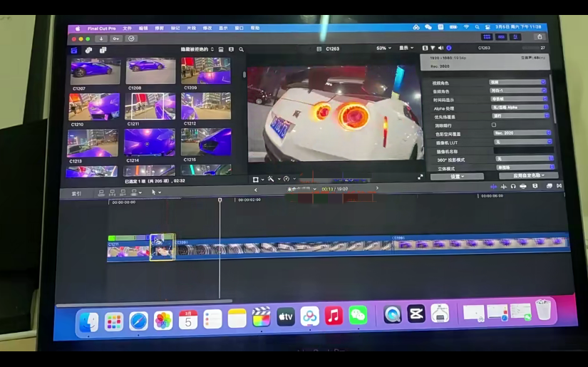Toggle the background tasks checkmark button
The height and width of the screenshot is (367, 588).
tap(132, 38)
